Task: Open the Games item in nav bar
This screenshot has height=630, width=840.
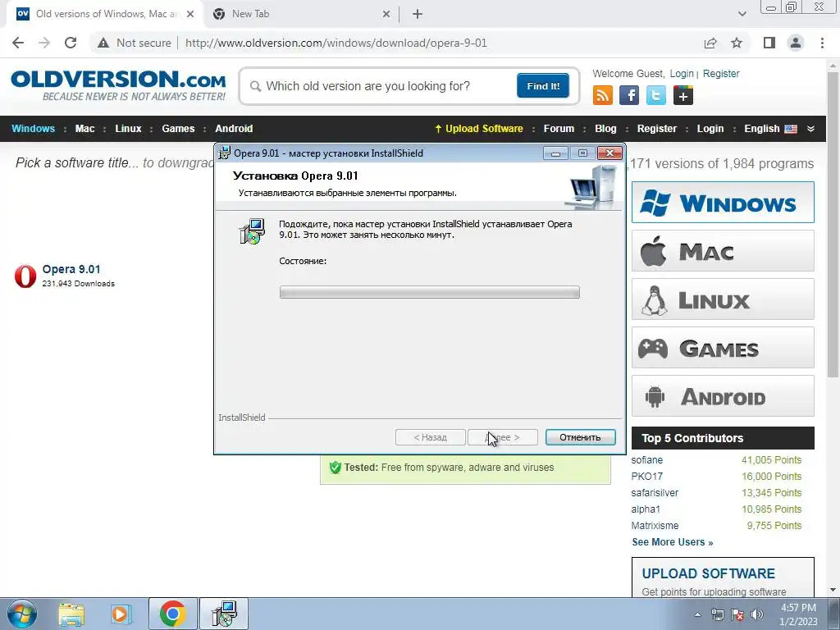Action: [178, 129]
